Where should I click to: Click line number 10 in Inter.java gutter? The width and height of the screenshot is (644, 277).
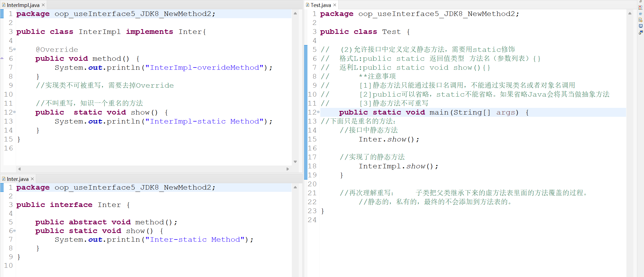(x=8, y=266)
